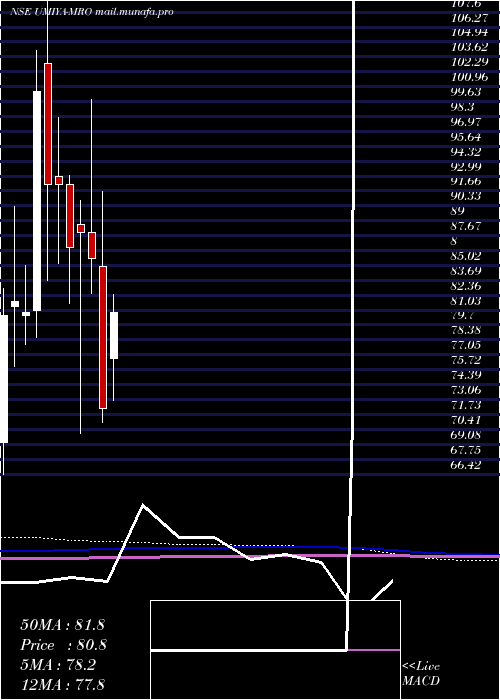Screen dimensions: 500x700
Task: Click the 99.63 price axis label
Action: [466, 92]
